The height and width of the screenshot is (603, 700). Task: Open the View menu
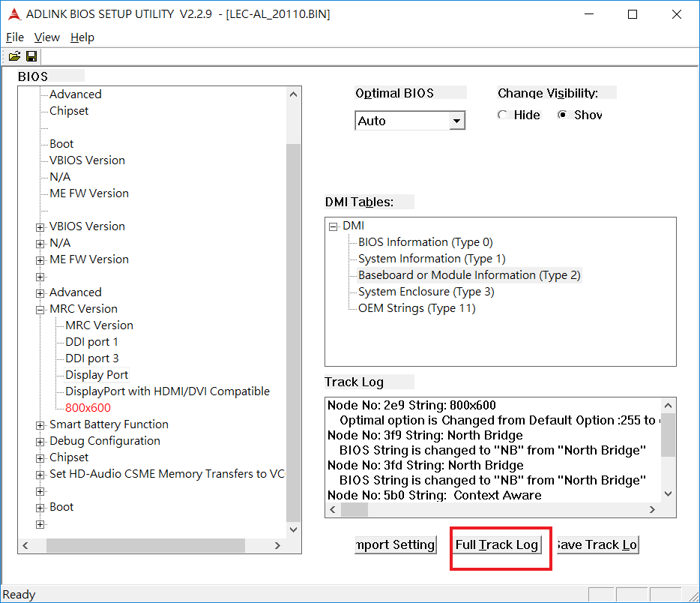pos(47,37)
